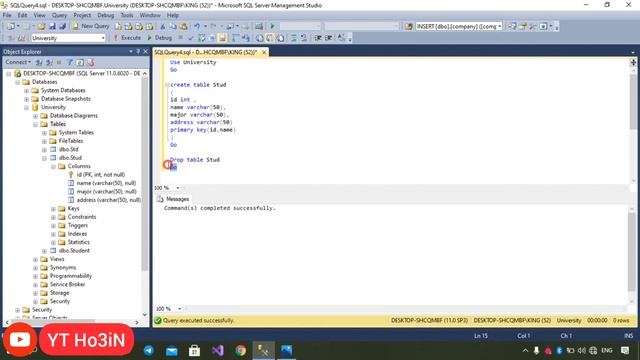
Task: Switch to the SQLQuery4.sql document tab
Action: click(x=206, y=52)
